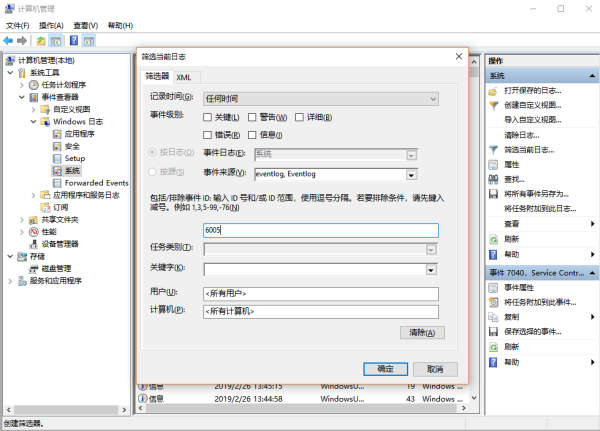The width and height of the screenshot is (600, 431).
Task: Select 按源(S) radio button
Action: pyautogui.click(x=152, y=172)
